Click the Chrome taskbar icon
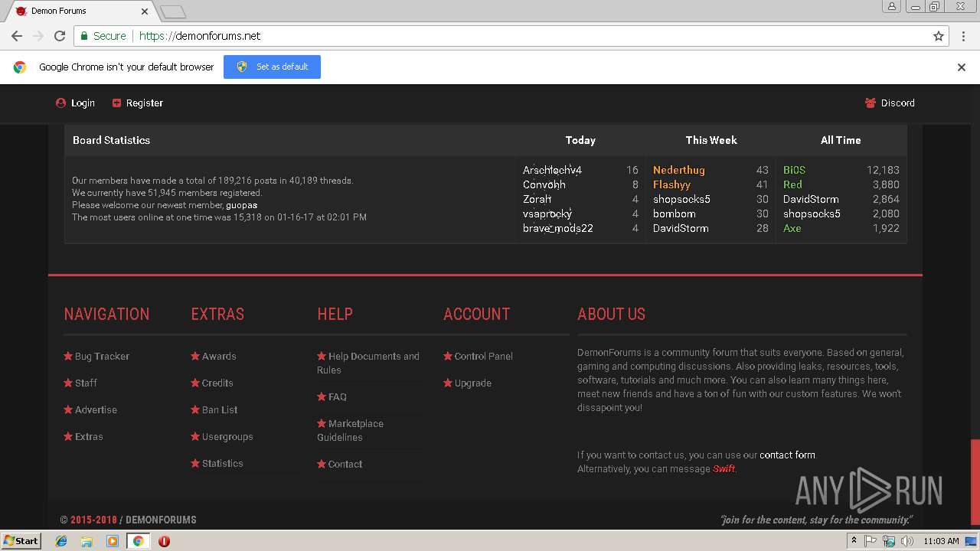980x551 pixels. coord(138,541)
